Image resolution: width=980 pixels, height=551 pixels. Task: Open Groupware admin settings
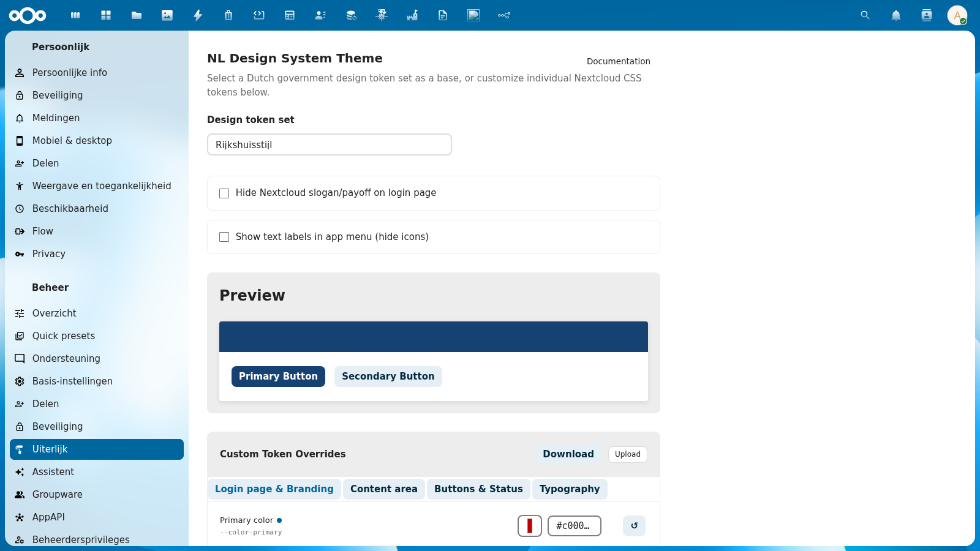click(97, 495)
